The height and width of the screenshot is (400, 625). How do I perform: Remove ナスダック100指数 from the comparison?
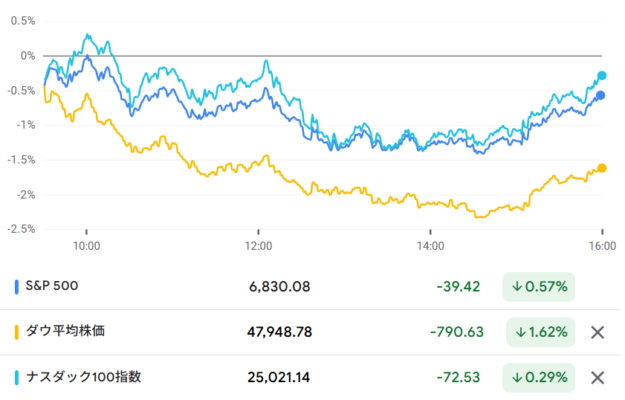(598, 377)
